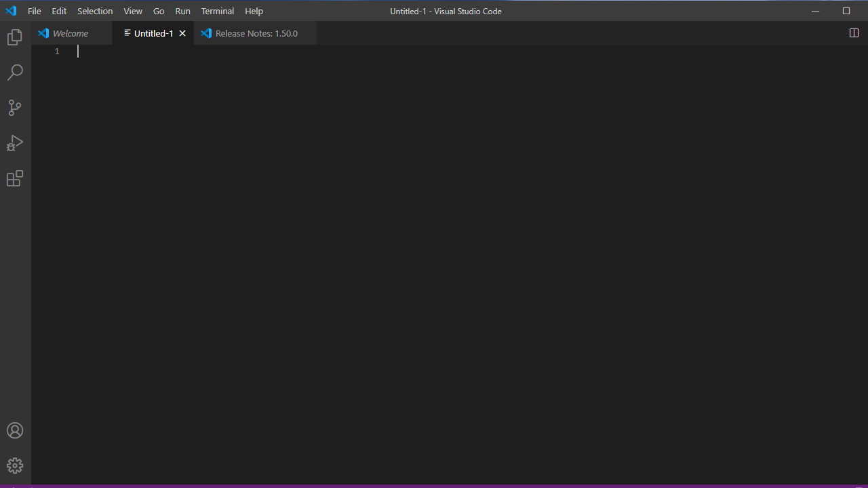Open the Selection menu
This screenshot has width=868, height=488.
[95, 11]
